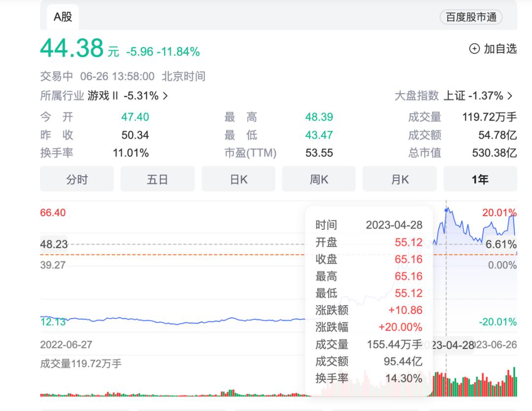
Task: Open the 百度股市通 badge link
Action: pos(471,17)
